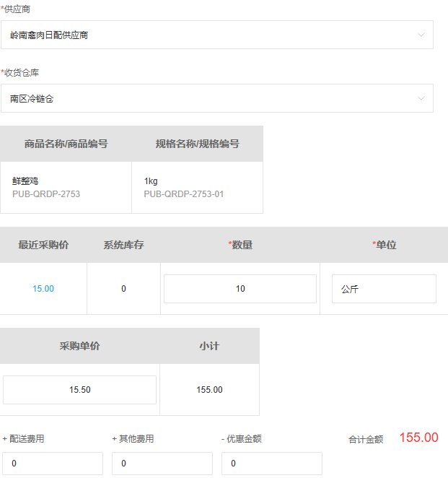Click the 单位 column header
The width and height of the screenshot is (448, 478).
[x=385, y=245]
